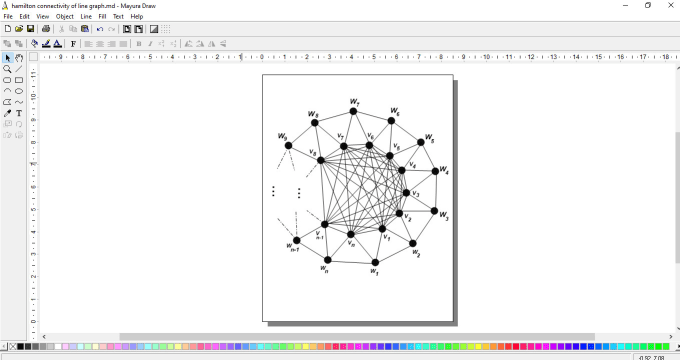Select the graph node labeled W1

pyautogui.click(x=375, y=262)
